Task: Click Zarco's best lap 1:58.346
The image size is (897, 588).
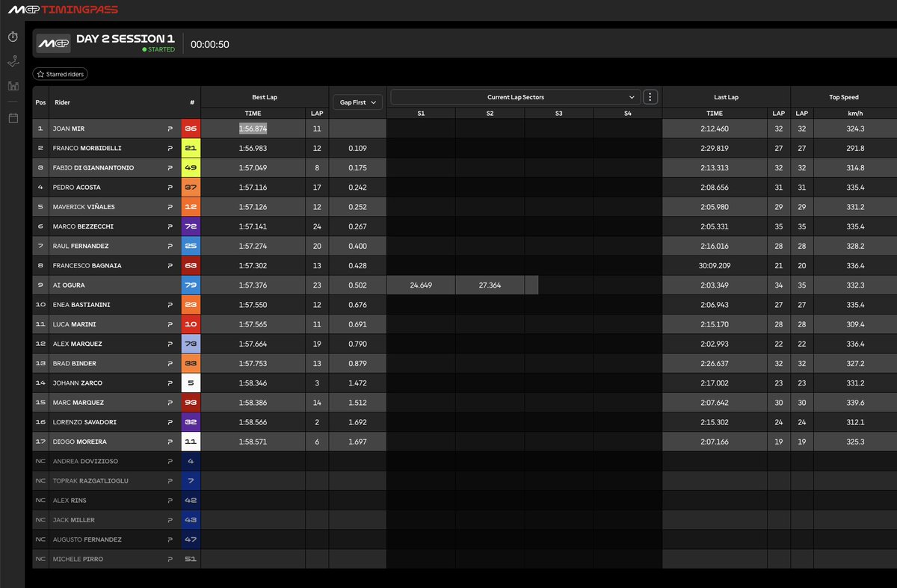Action: point(253,383)
